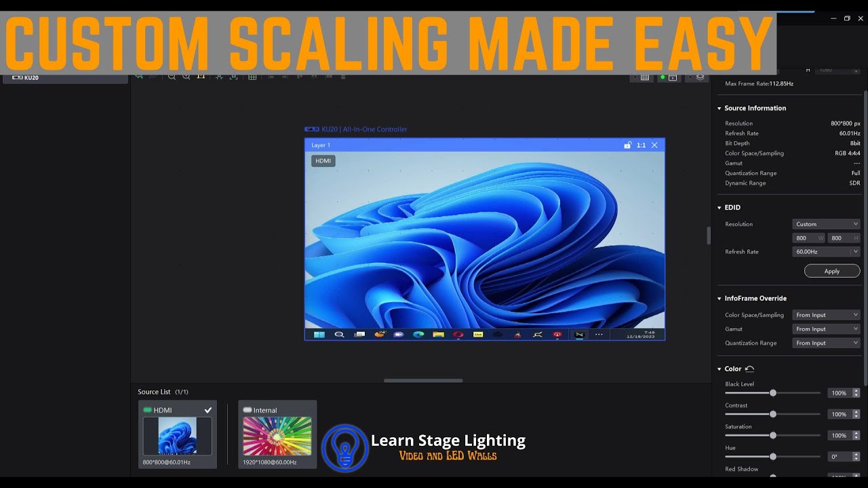Click the 8bit bit depth value
The height and width of the screenshot is (488, 868).
[855, 143]
